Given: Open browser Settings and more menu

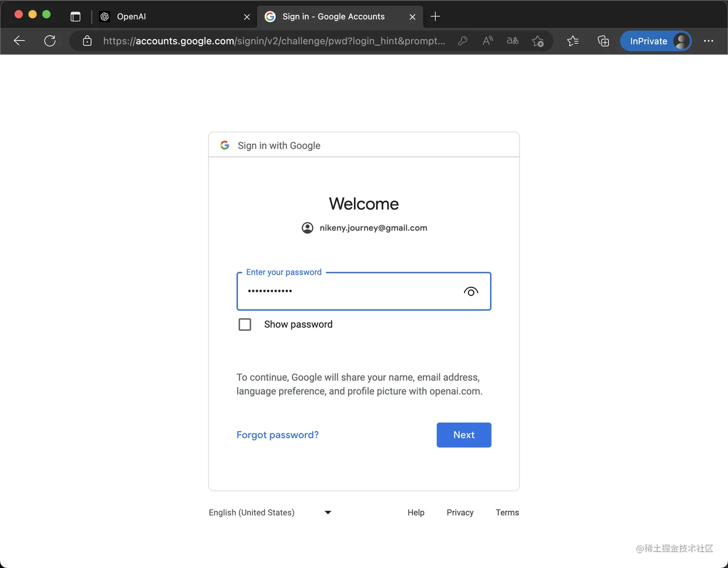Looking at the screenshot, I should 708,41.
